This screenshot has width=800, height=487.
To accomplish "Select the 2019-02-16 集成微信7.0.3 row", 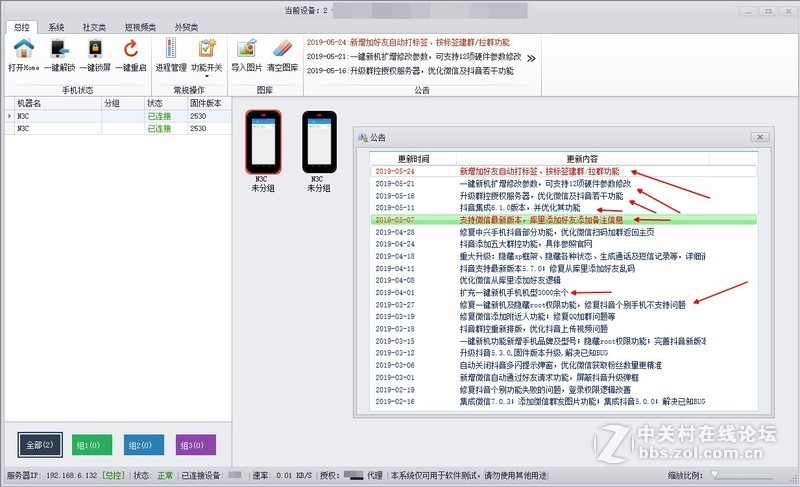I will [563, 402].
